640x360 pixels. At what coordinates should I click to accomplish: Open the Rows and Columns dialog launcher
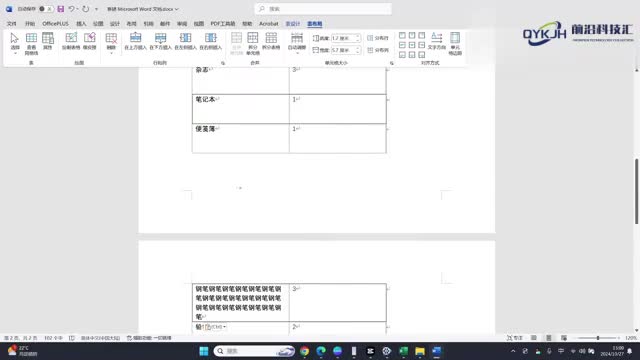223,63
